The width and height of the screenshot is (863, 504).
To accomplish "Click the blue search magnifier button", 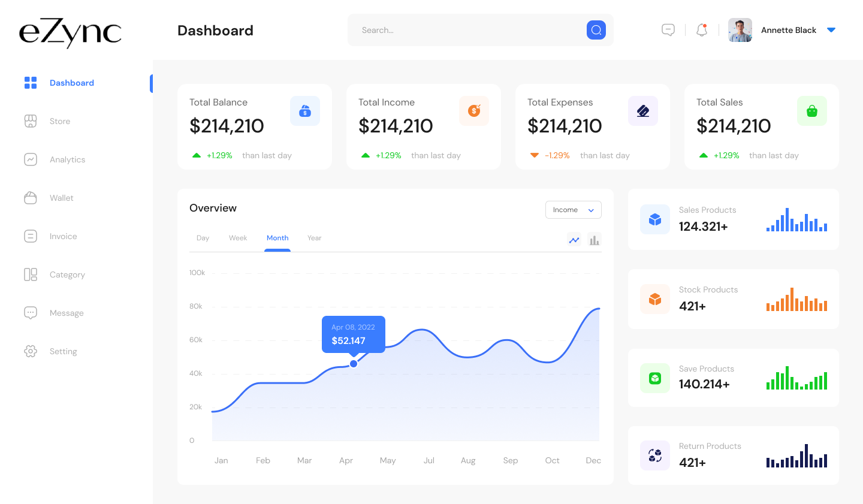I will coord(596,30).
